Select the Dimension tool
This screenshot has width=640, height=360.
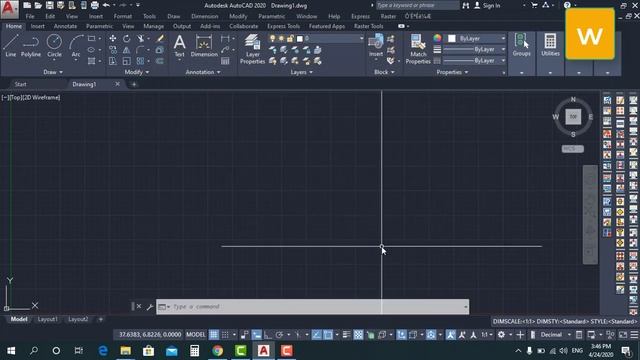204,46
